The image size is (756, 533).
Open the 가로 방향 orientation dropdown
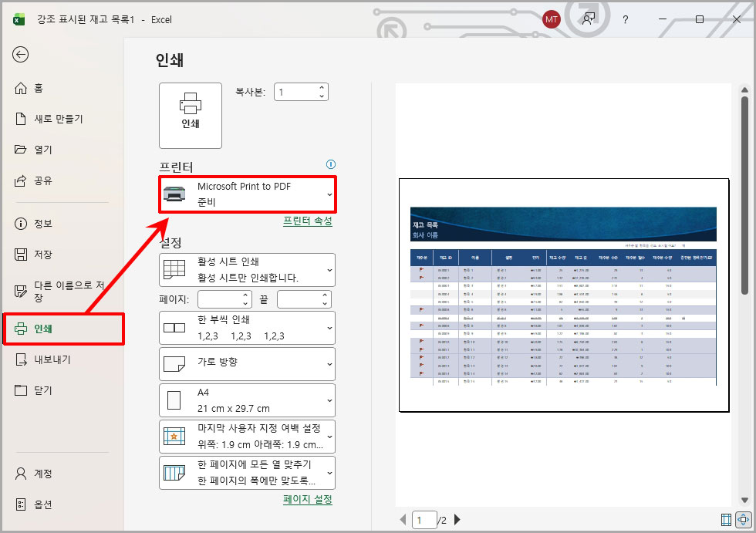tap(247, 363)
